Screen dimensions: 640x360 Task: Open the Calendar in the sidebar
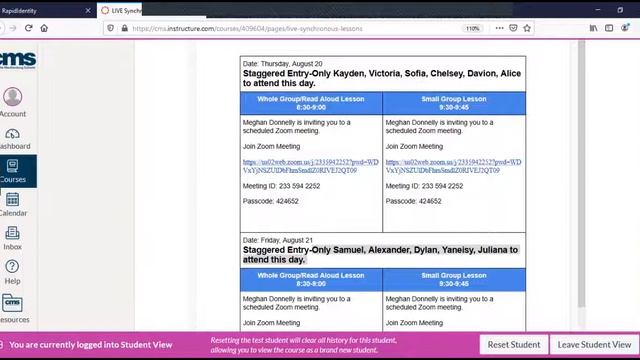13,204
